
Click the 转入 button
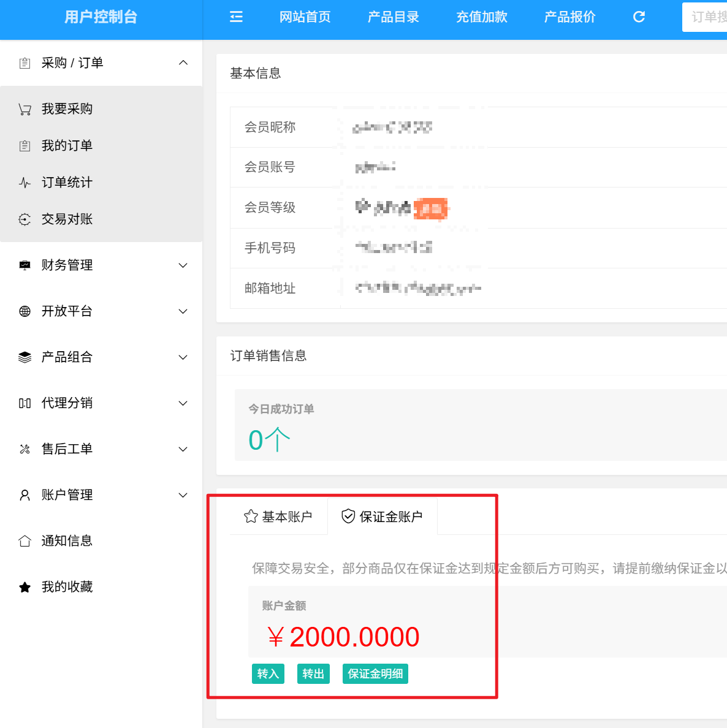click(268, 674)
